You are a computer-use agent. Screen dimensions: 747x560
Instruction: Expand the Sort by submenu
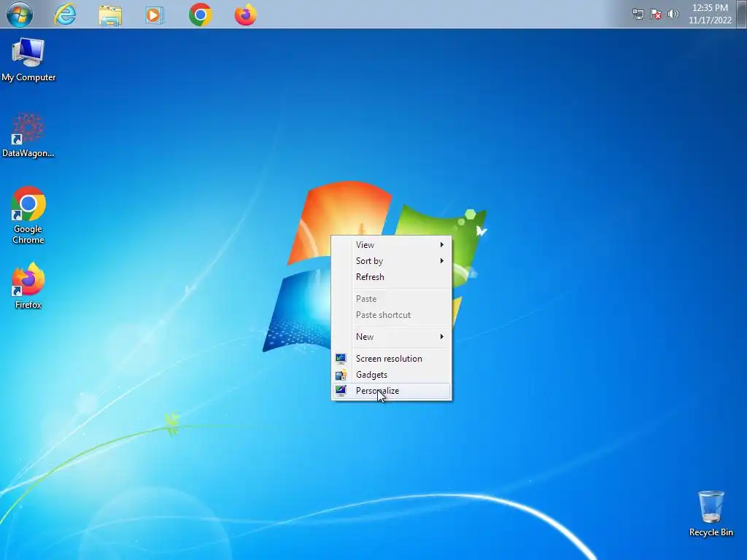tap(391, 261)
